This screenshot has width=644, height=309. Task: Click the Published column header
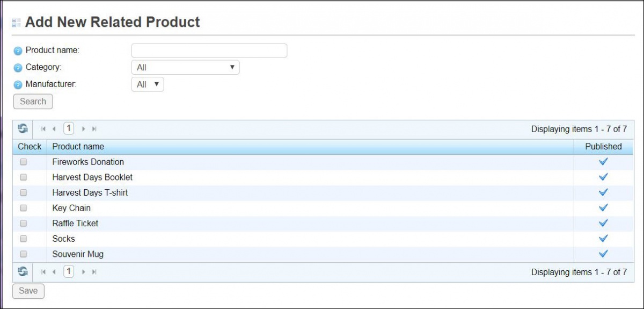603,147
